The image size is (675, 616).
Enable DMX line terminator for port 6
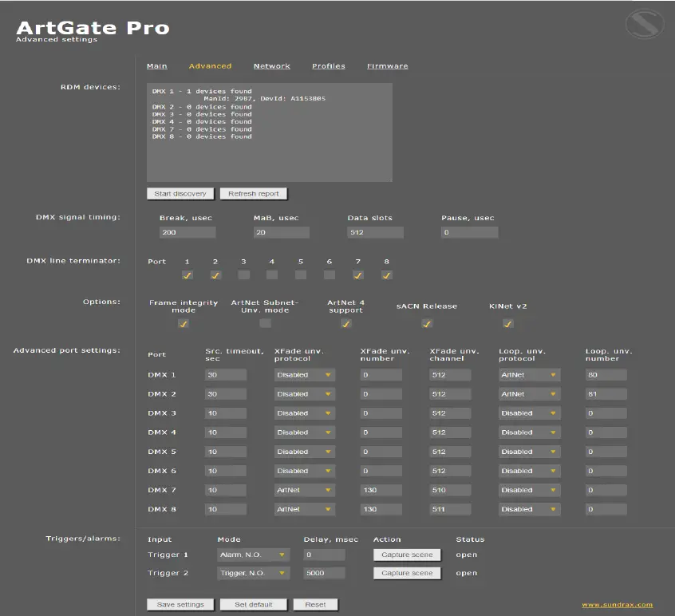pyautogui.click(x=330, y=274)
